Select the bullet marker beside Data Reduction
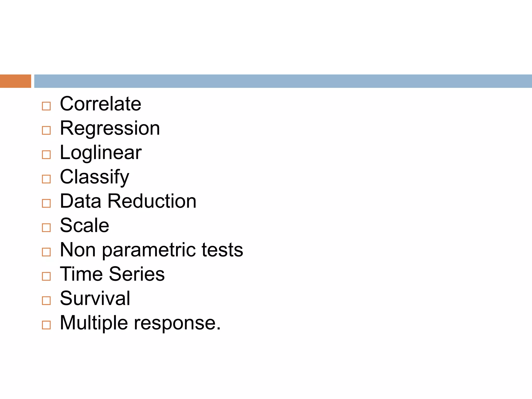Image resolution: width=532 pixels, height=399 pixels. coord(46,203)
